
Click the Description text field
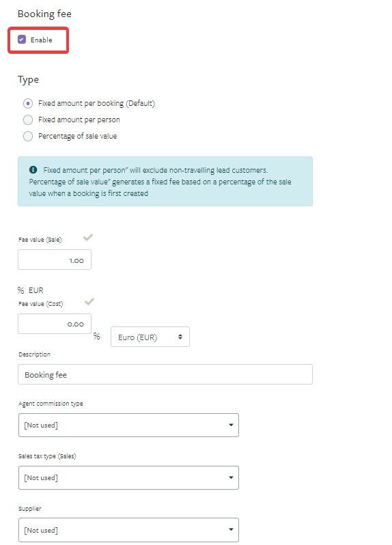[x=165, y=374]
